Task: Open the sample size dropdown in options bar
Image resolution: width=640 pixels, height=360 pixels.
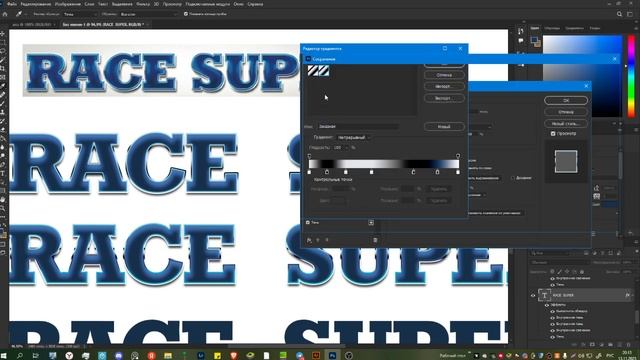Action: tap(80, 14)
